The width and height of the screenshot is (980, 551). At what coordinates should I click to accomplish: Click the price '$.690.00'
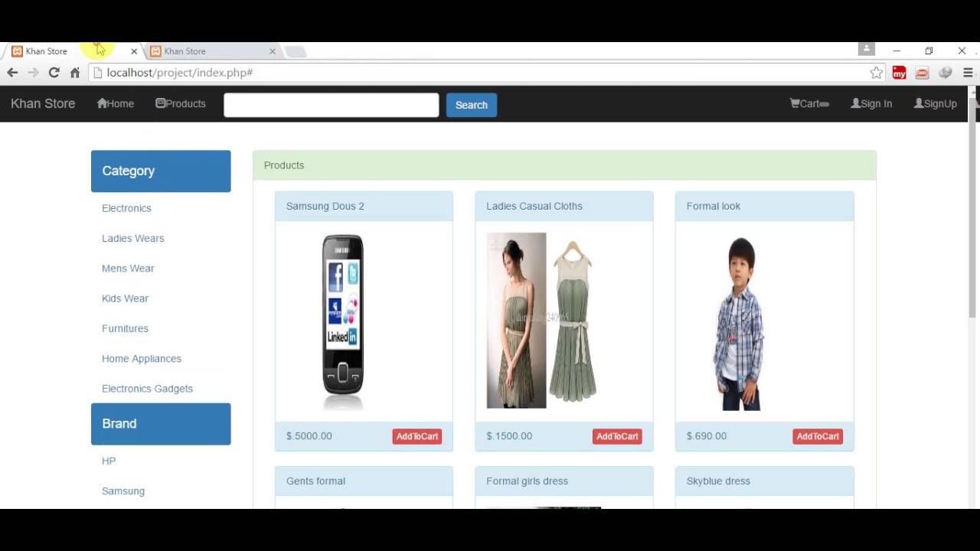pos(707,436)
